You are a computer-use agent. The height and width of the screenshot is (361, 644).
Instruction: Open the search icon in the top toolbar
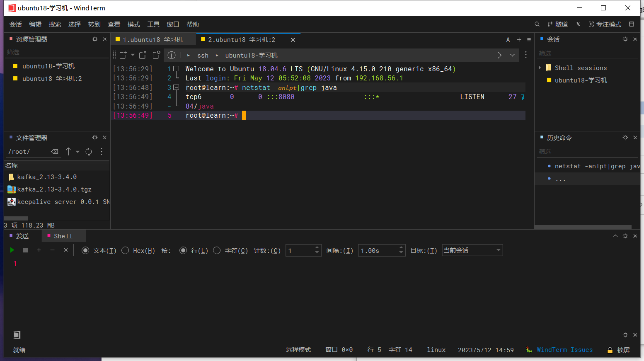coord(537,24)
